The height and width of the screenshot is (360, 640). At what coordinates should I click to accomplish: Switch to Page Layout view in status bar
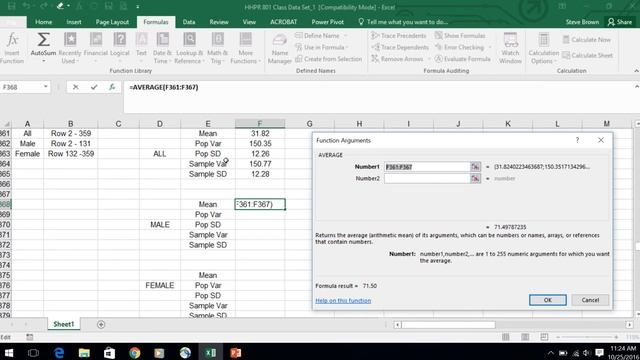click(x=525, y=337)
